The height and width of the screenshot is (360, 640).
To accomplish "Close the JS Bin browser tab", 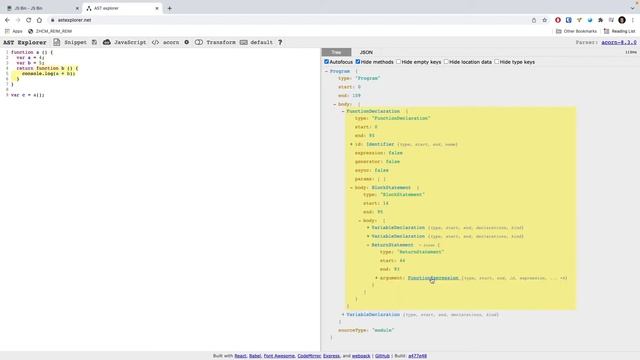I will click(x=77, y=8).
